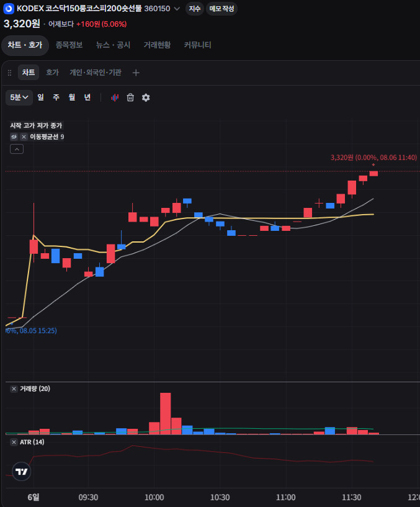
Task: Select the 차트 sub-tab
Action: [x=29, y=73]
